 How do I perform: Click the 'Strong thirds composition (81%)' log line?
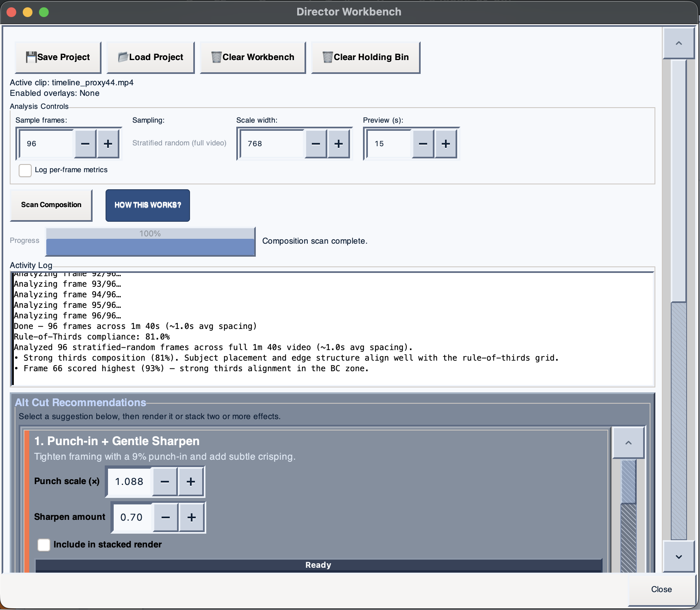tap(286, 358)
